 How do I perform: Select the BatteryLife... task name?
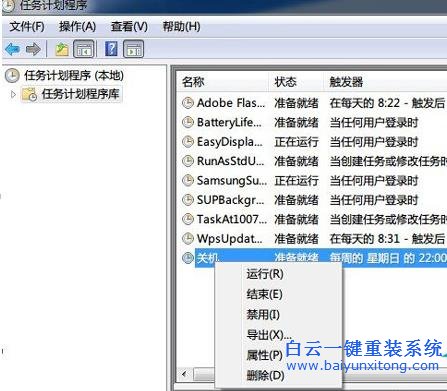(229, 122)
